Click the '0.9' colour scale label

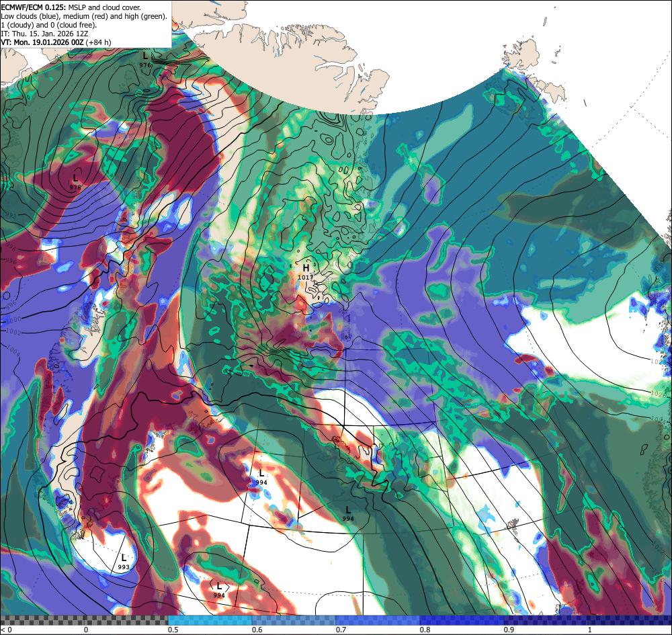tap(509, 630)
